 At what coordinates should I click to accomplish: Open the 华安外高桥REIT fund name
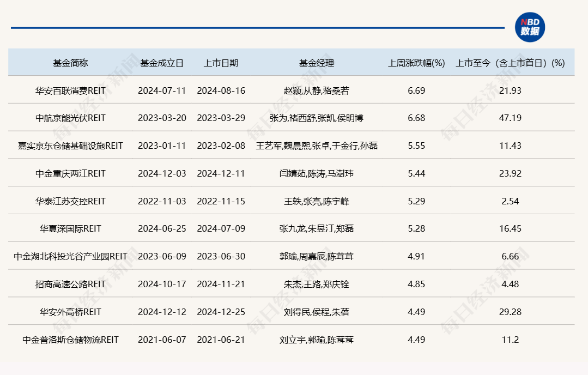click(x=70, y=312)
